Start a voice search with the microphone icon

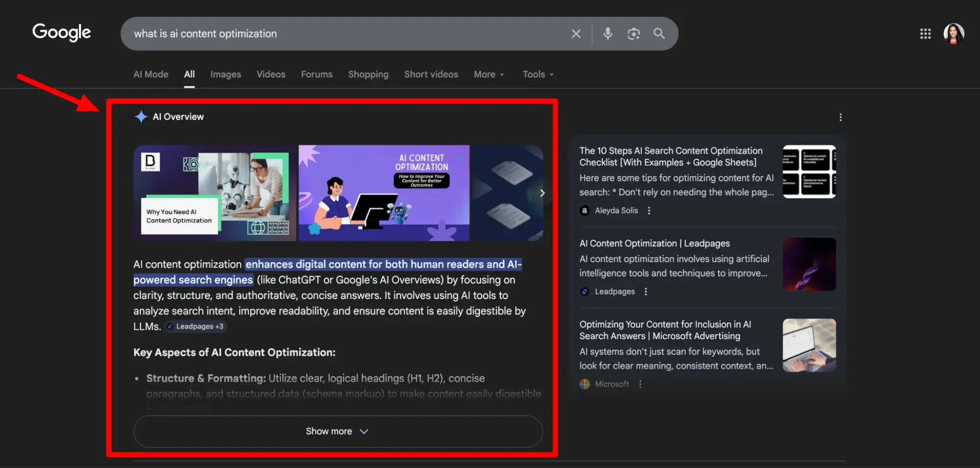(607, 33)
